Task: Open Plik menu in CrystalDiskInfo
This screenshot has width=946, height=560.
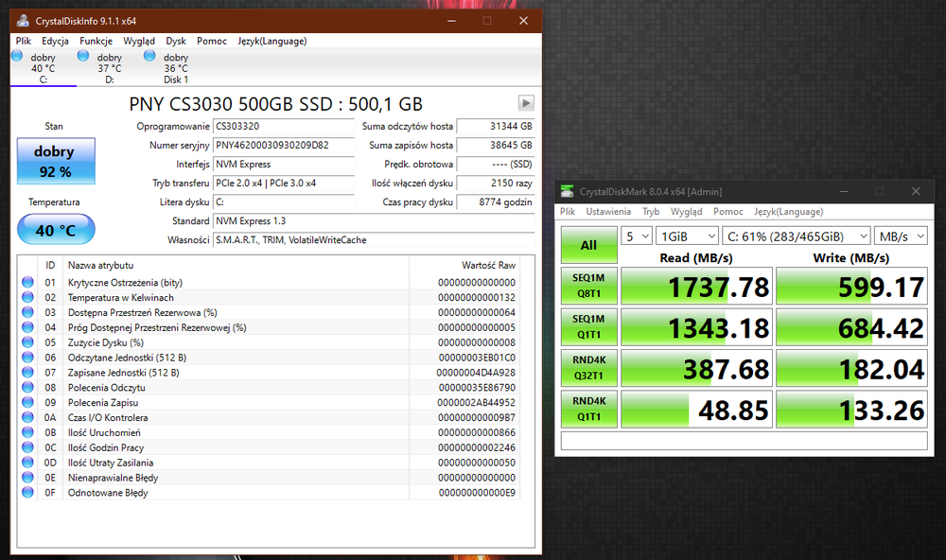Action: tap(24, 41)
